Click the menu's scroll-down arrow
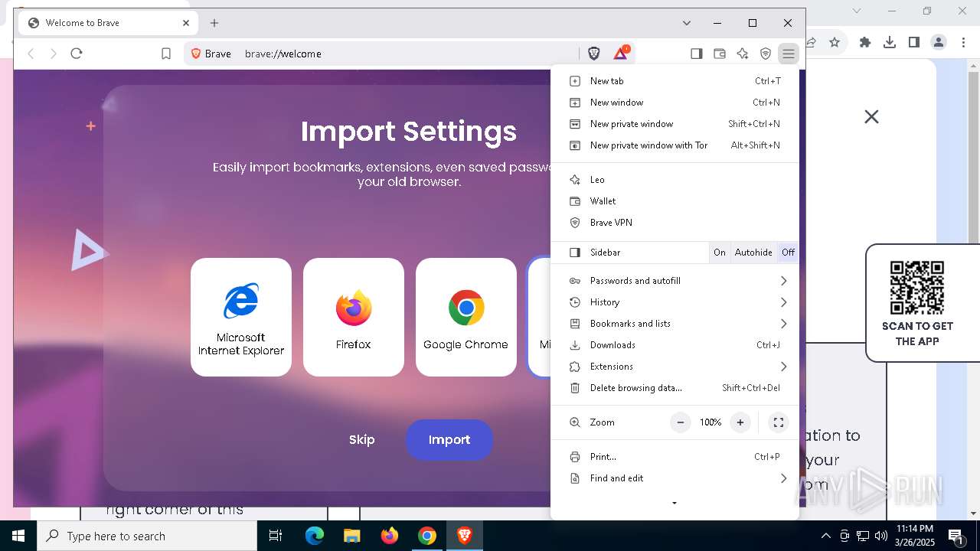 (675, 504)
